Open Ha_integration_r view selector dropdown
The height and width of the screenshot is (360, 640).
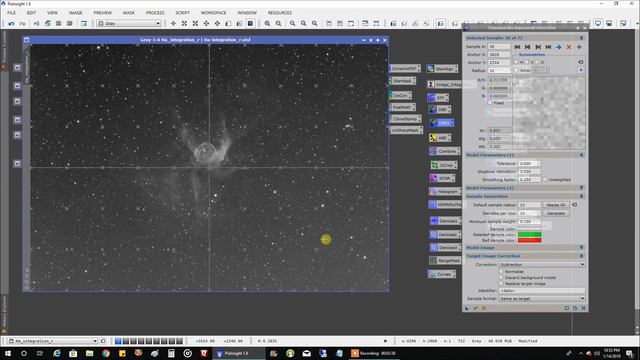tap(53, 341)
